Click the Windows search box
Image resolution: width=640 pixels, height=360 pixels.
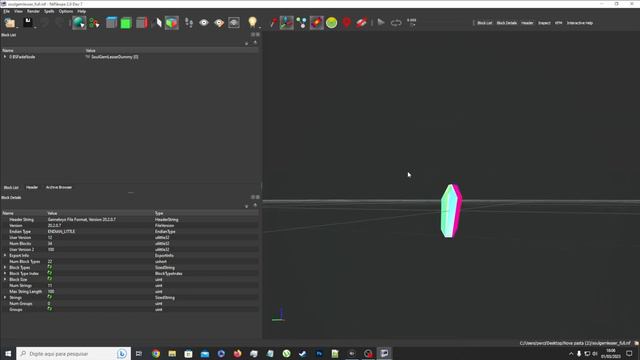pyautogui.click(x=73, y=353)
